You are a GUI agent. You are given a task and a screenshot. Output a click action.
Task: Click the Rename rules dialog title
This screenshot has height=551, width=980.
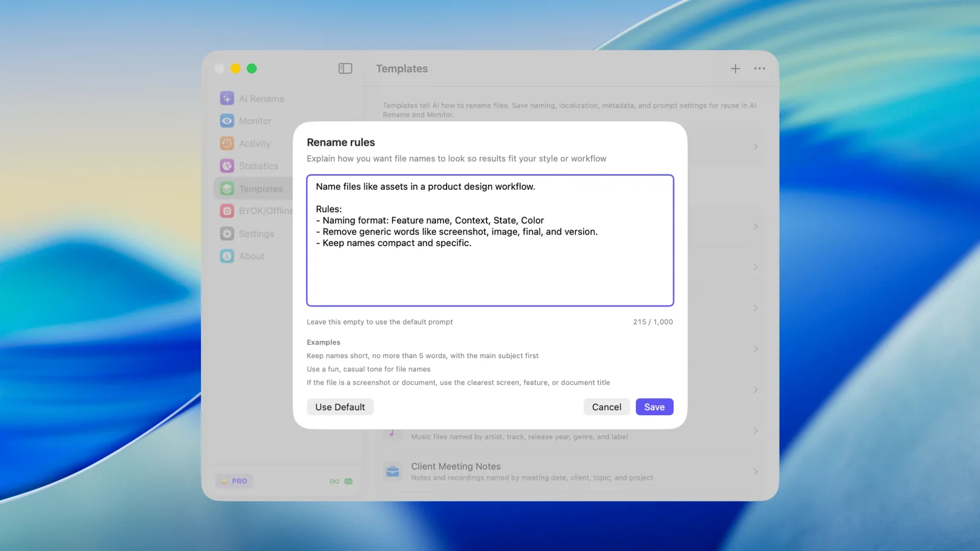click(341, 142)
